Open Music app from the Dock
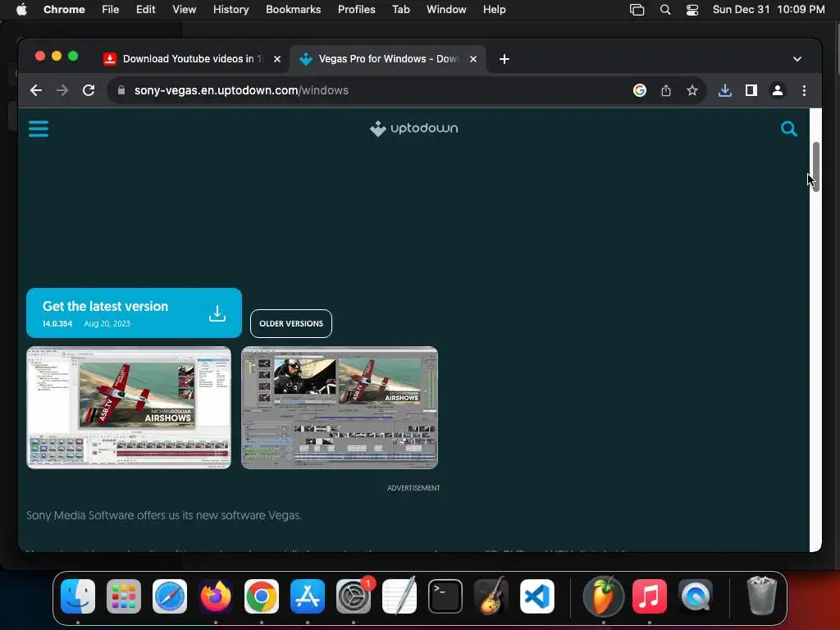The width and height of the screenshot is (840, 630). pyautogui.click(x=650, y=596)
